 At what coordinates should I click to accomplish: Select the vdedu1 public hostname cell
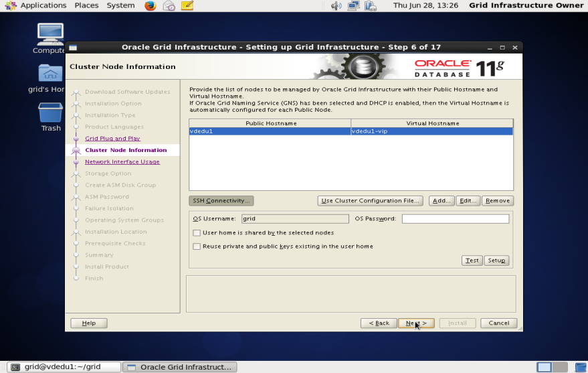270,131
